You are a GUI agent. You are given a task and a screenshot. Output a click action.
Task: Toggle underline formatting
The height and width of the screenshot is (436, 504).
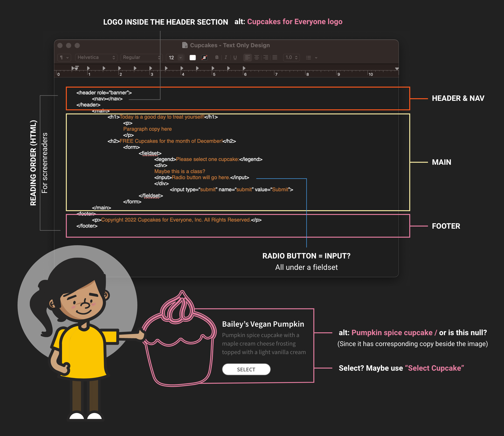235,58
